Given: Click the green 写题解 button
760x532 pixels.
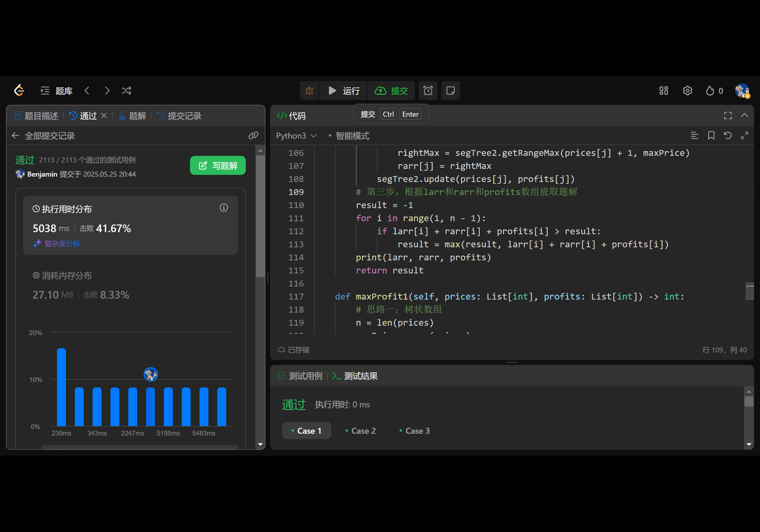Looking at the screenshot, I should coord(218,166).
